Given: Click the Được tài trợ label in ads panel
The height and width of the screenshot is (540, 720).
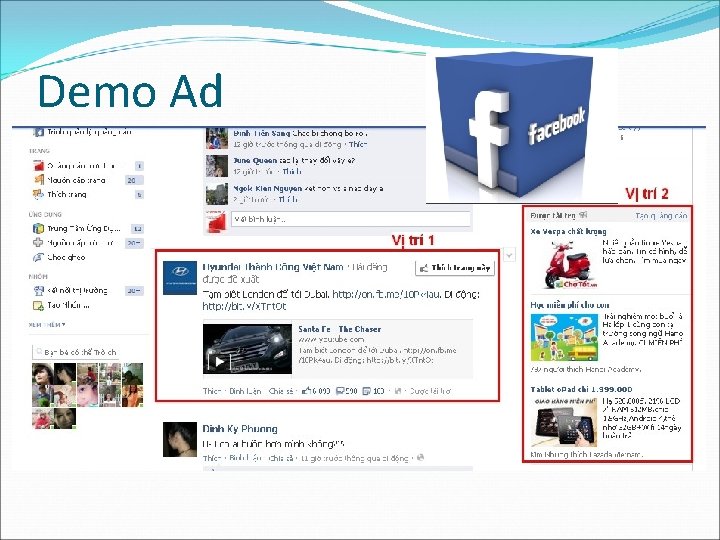Looking at the screenshot, I should [553, 215].
